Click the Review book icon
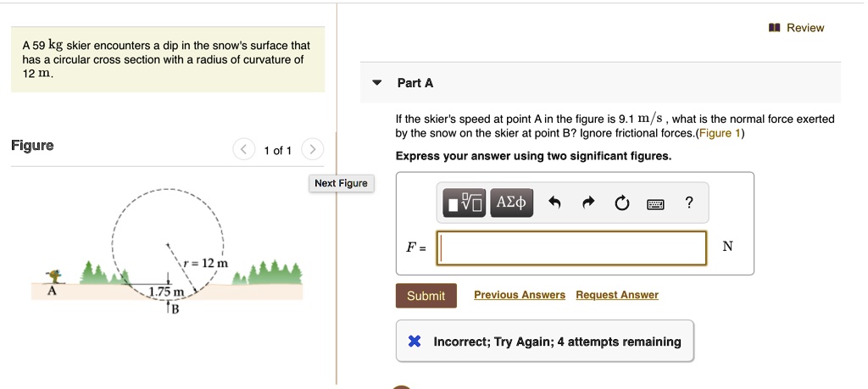Image resolution: width=868 pixels, height=389 pixels. (x=774, y=28)
